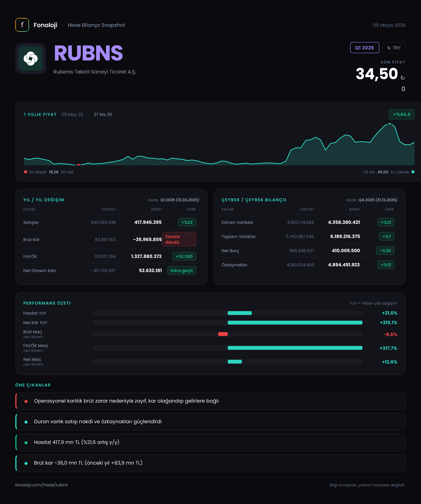Click the +%44,4 yearly change badge

tap(401, 114)
